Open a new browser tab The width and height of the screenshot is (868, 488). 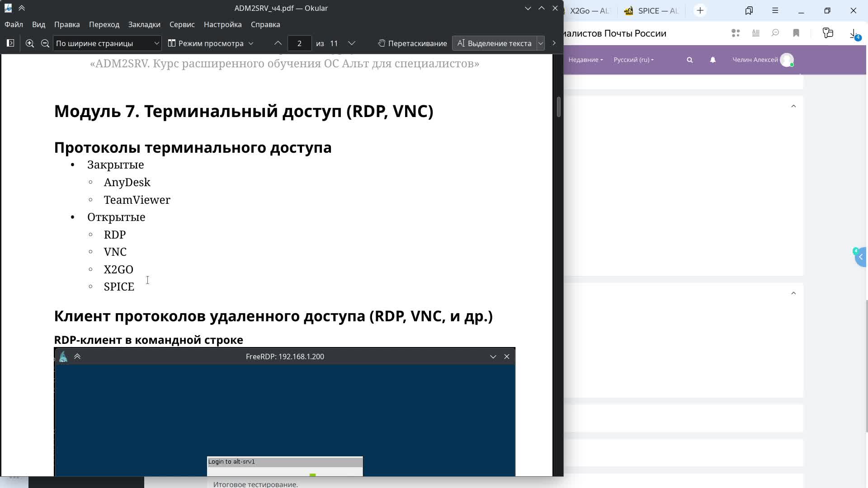(x=700, y=11)
